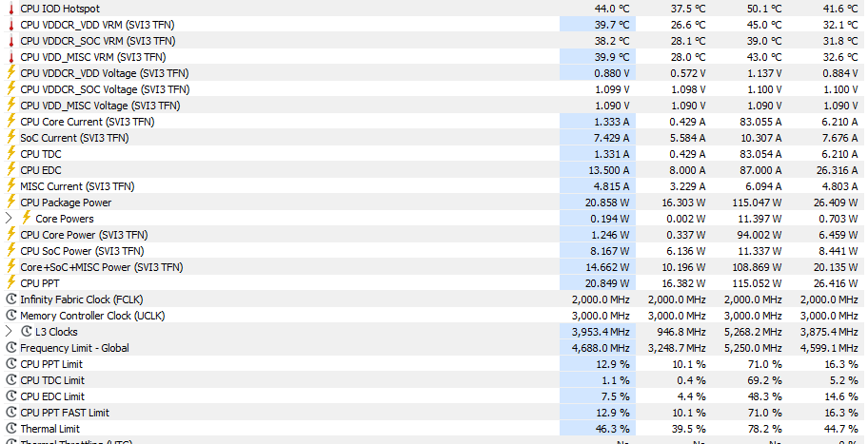Click the clock icon of CPU EDC Limit
The height and width of the screenshot is (444, 868).
click(x=11, y=396)
